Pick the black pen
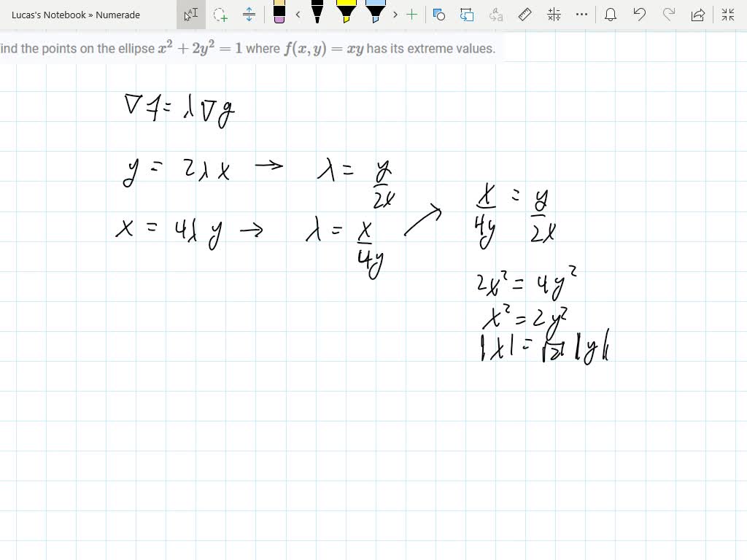This screenshot has height=560, width=747. point(317,15)
